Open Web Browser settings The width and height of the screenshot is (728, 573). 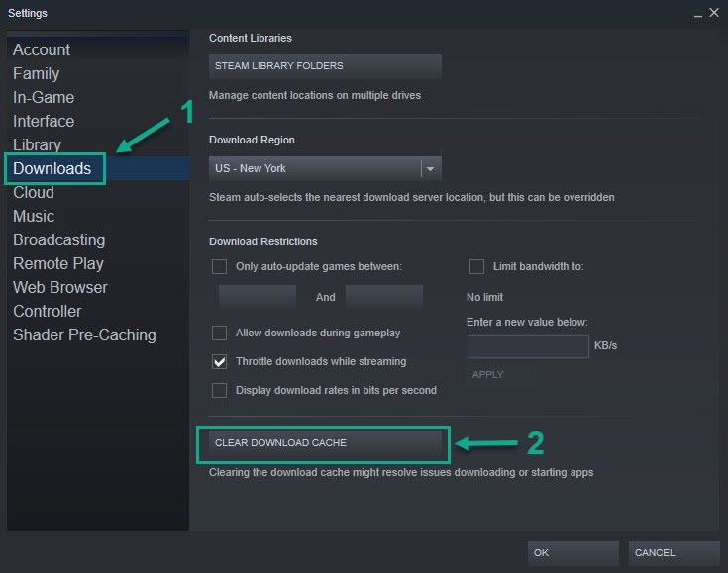pyautogui.click(x=60, y=287)
